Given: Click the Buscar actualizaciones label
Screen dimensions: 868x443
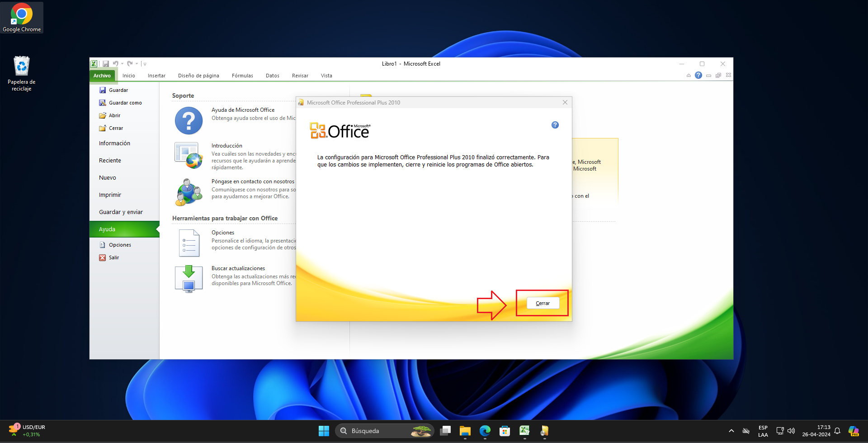Looking at the screenshot, I should [238, 268].
